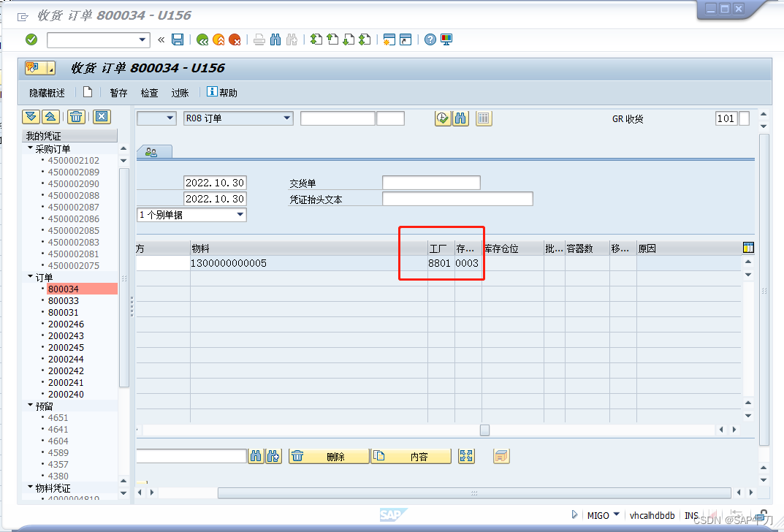Click find binoculars in item bar
784x532 pixels.
click(x=256, y=456)
